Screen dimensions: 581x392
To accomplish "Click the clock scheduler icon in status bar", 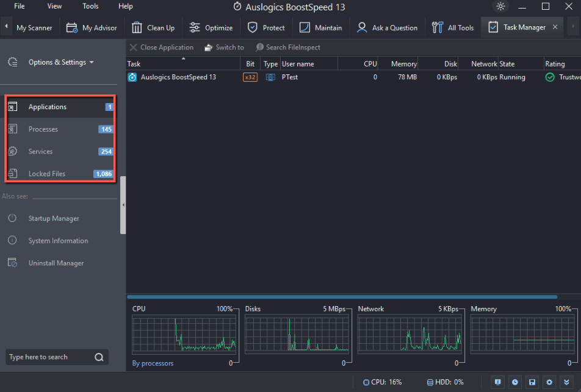I will (514, 382).
